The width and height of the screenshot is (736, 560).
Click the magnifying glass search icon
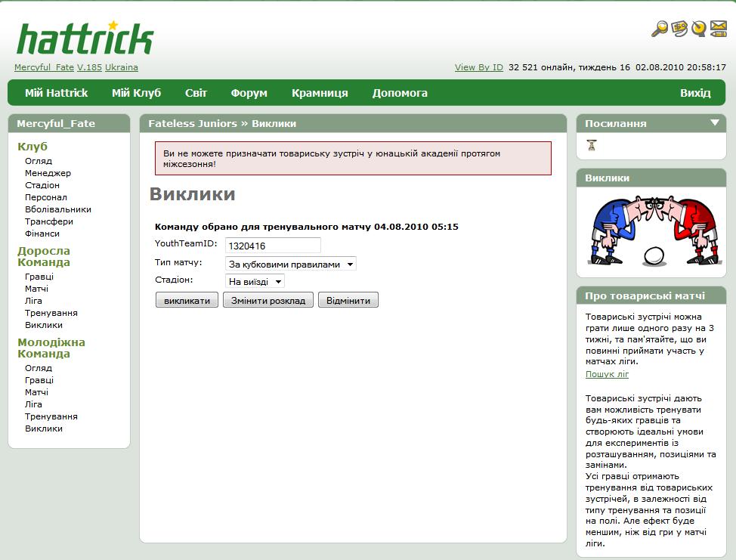tap(660, 29)
